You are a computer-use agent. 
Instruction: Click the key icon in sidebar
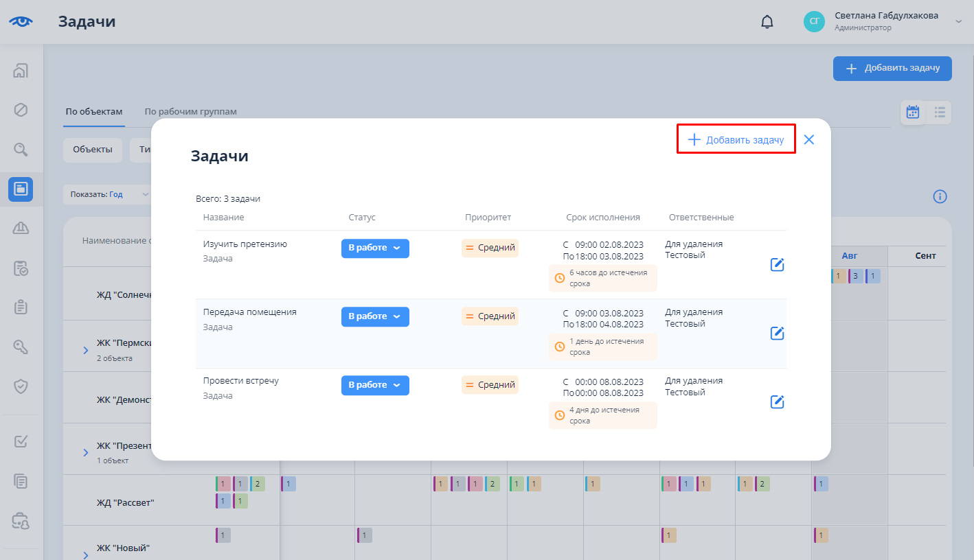coord(21,347)
